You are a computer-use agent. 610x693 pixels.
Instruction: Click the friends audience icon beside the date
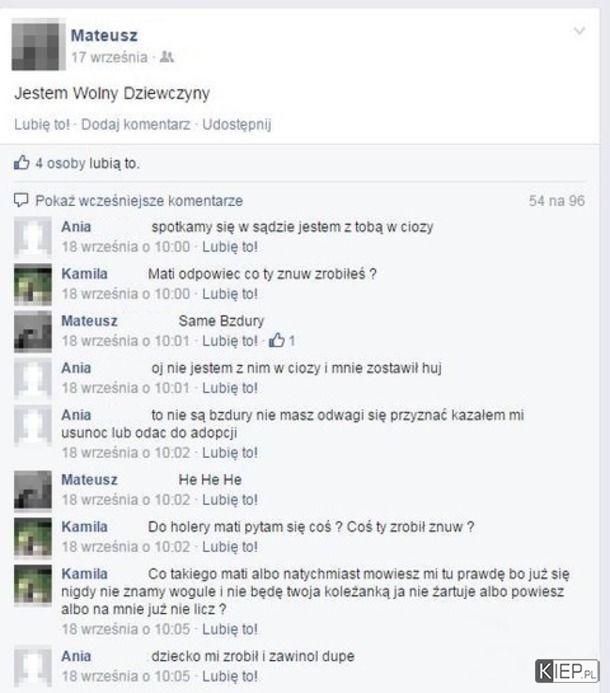pyautogui.click(x=167, y=57)
